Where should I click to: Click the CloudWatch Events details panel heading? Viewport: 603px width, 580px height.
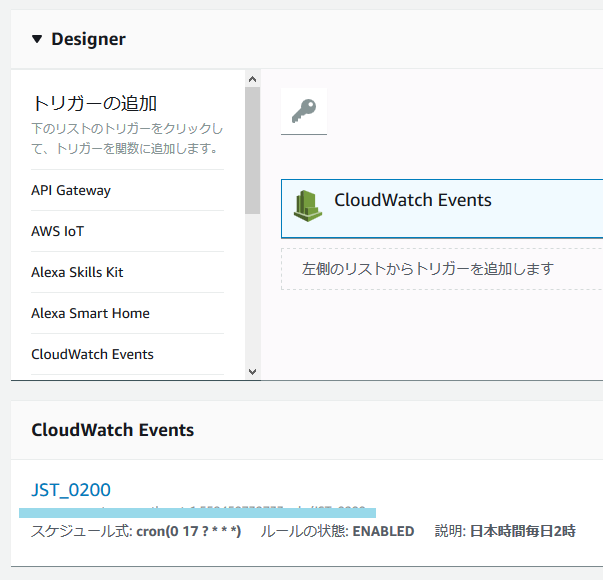click(112, 430)
